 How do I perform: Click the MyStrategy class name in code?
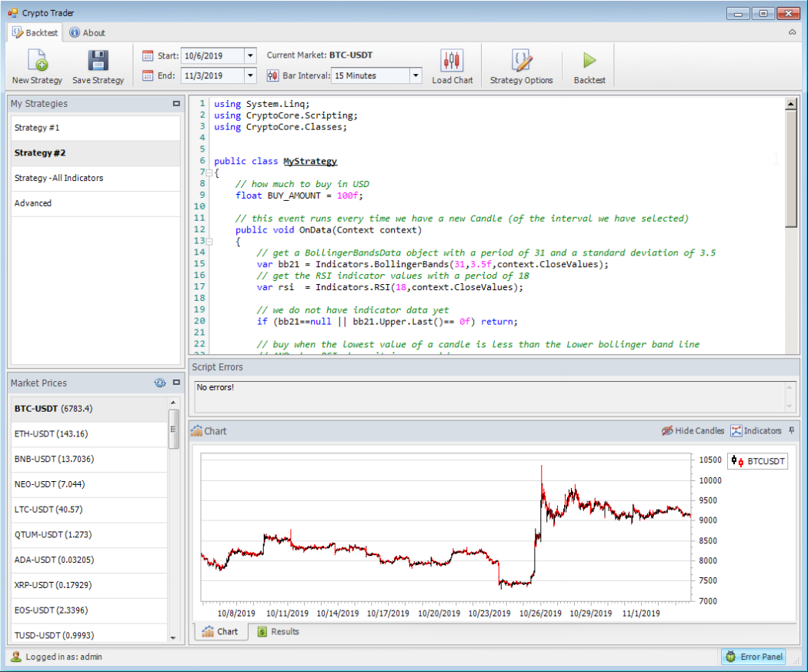click(x=310, y=162)
